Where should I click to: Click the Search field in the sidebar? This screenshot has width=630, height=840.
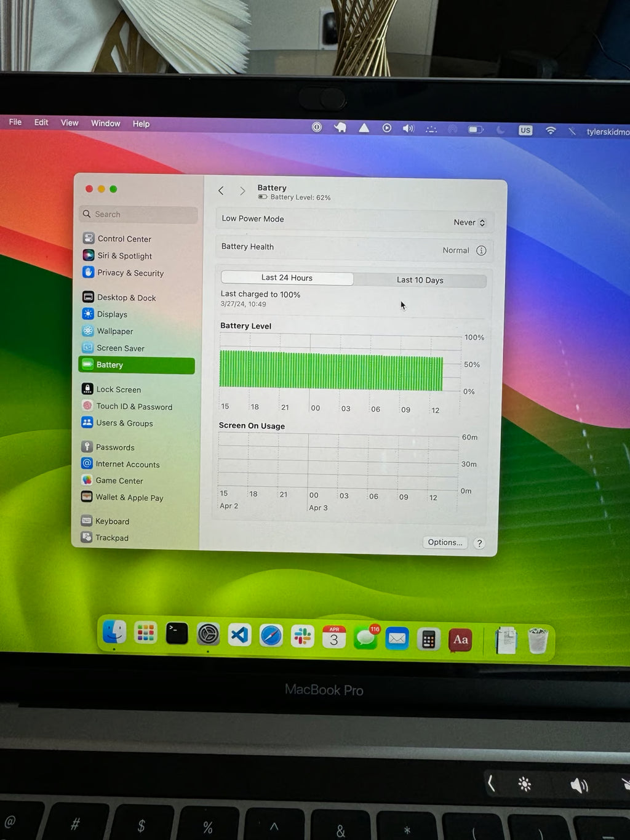[138, 214]
